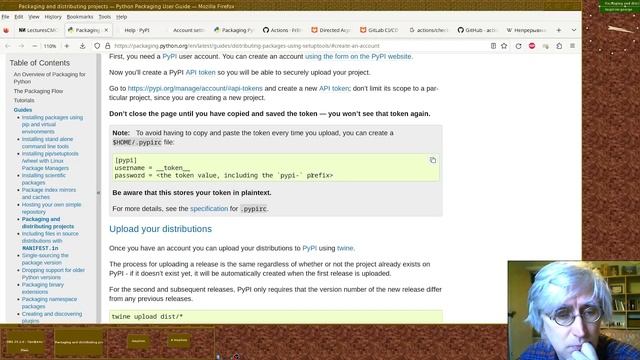640x360 pixels.
Task: Switch to the Wikipedia Непрерывная tab
Action: pos(526,30)
